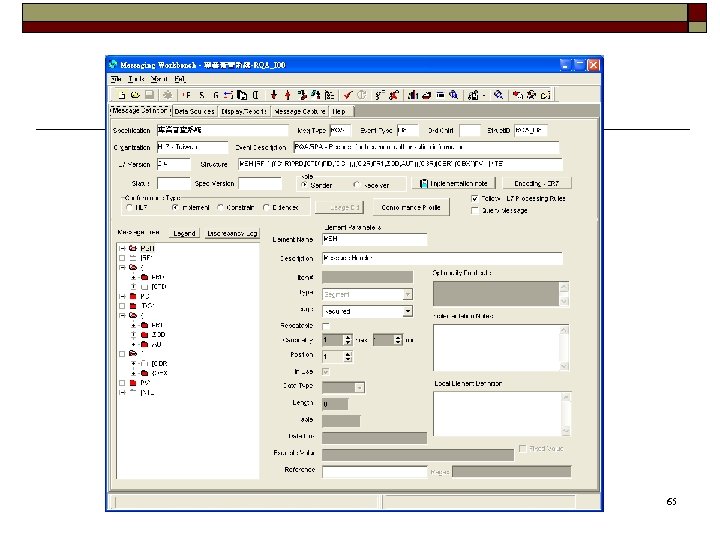Select the Extended conformance type radio
This screenshot has width=720, height=540.
[266, 208]
